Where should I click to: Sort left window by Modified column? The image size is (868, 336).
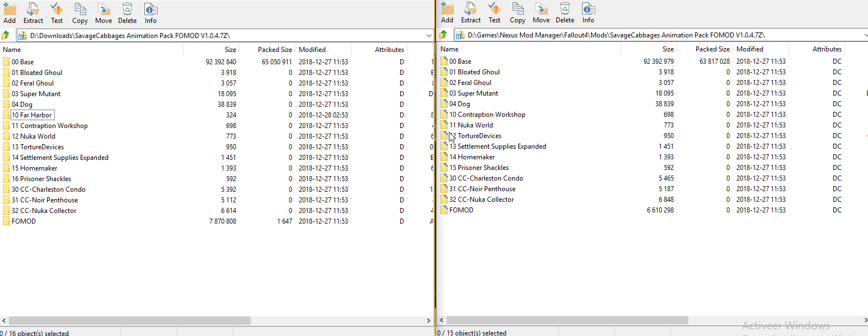tap(323, 50)
